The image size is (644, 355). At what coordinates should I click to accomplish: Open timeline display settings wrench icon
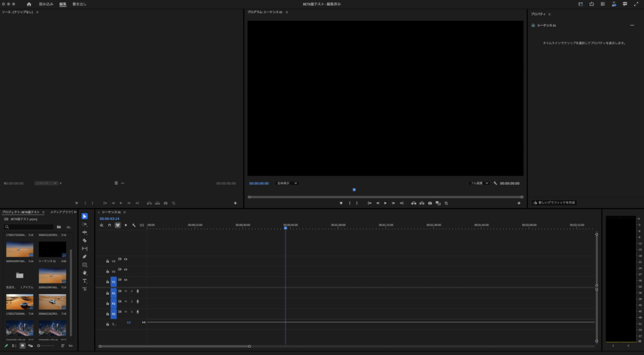pos(134,225)
